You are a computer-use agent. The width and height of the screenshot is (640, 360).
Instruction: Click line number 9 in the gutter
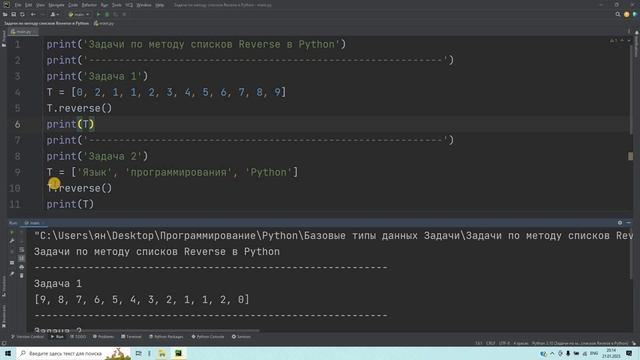pos(17,172)
